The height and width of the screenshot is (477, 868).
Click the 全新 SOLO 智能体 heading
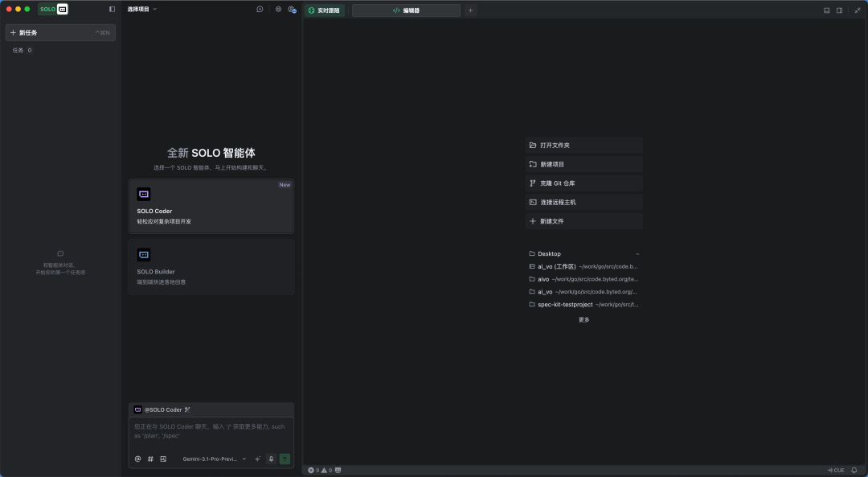(211, 153)
